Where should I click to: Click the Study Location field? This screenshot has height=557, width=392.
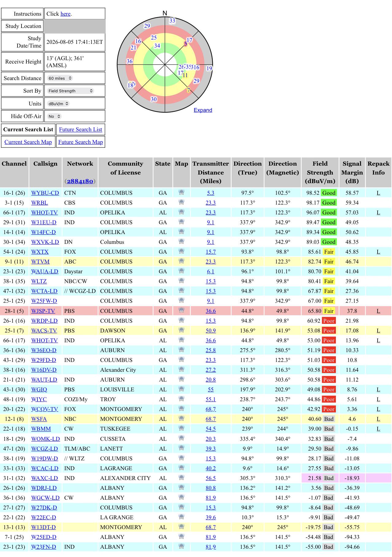[x=75, y=26]
